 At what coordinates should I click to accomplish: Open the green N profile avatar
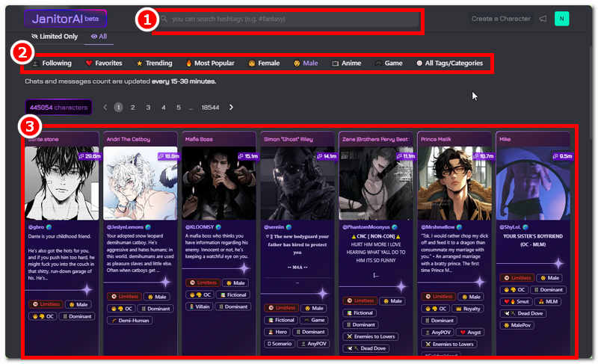coord(562,19)
